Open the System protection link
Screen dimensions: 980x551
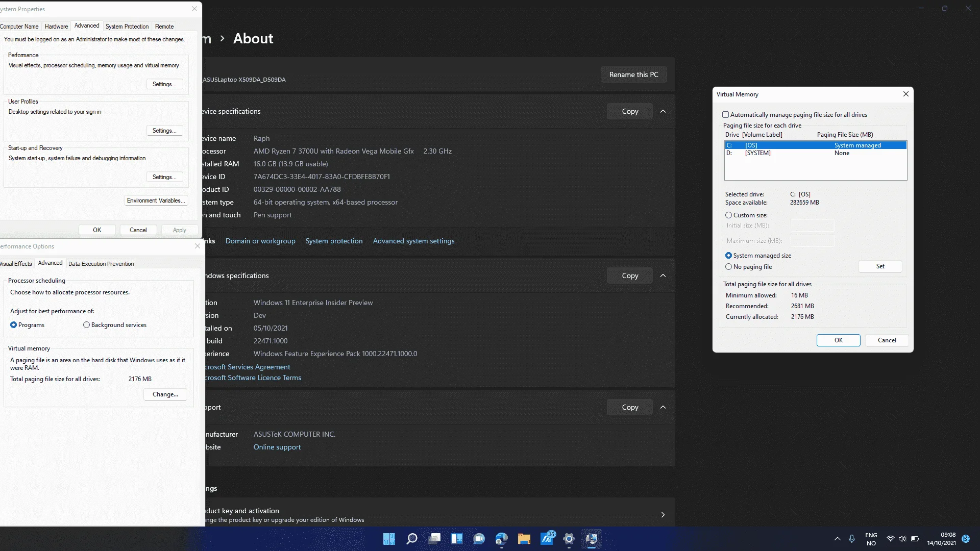(334, 241)
